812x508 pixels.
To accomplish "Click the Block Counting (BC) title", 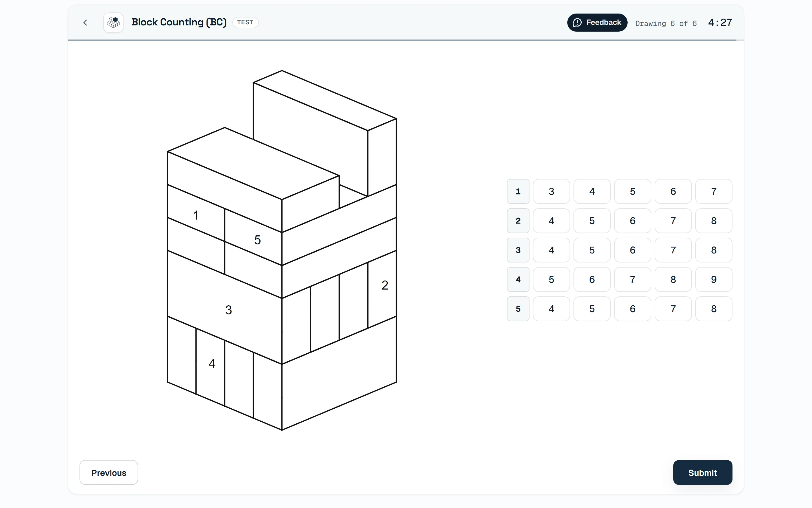I will tap(179, 22).
